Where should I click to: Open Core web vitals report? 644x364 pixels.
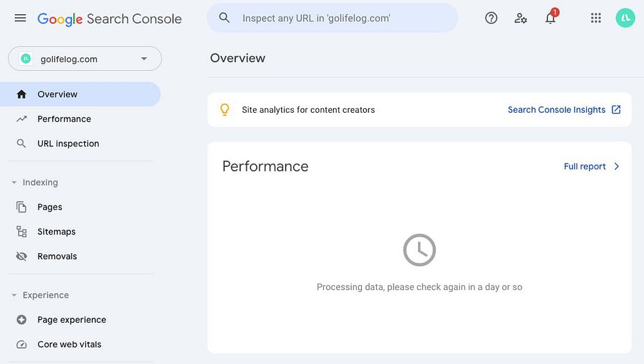point(69,345)
